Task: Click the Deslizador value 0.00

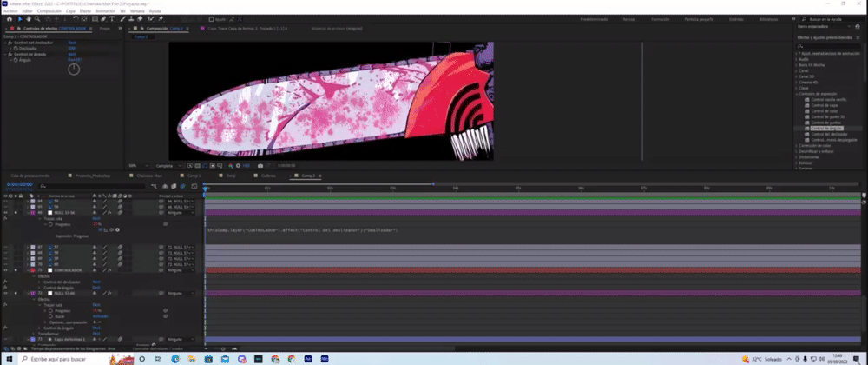Action: tap(71, 48)
